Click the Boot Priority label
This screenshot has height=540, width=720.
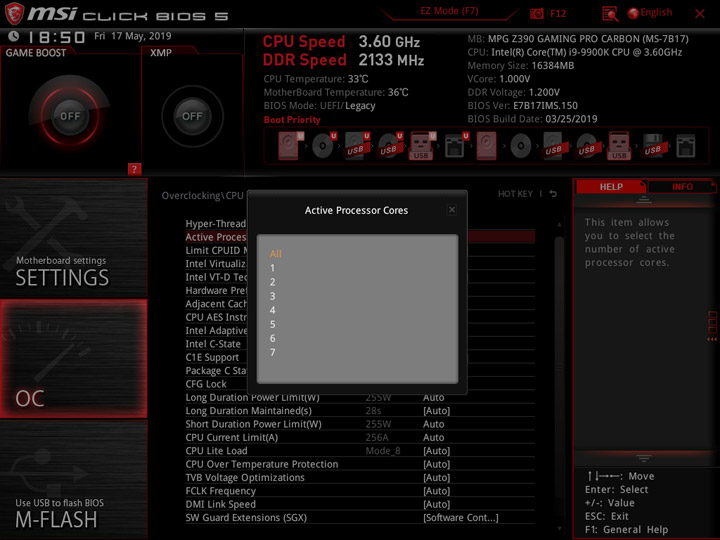click(x=292, y=120)
